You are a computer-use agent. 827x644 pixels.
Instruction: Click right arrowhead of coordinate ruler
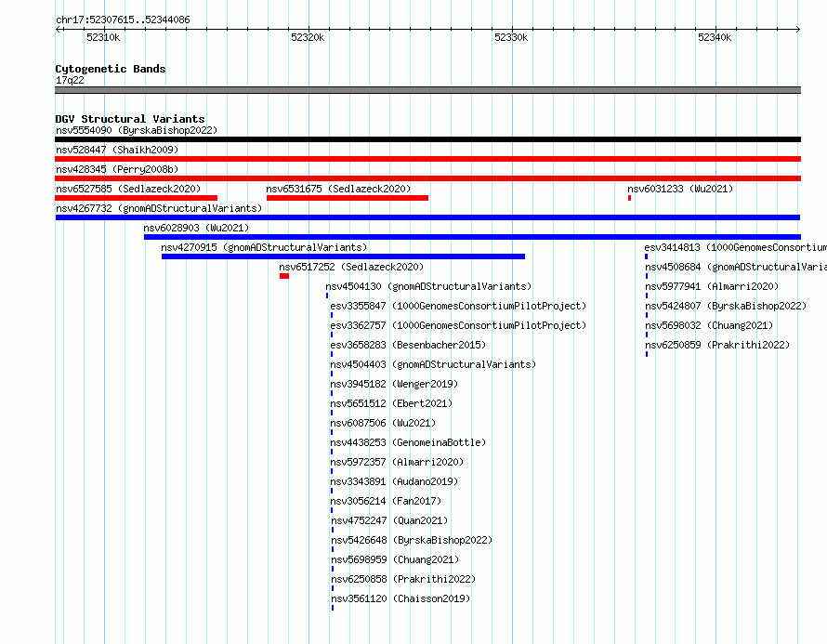point(798,29)
